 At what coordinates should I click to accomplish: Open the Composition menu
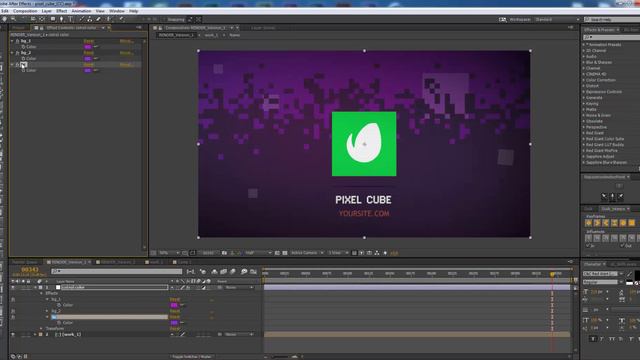pyautogui.click(x=25, y=11)
